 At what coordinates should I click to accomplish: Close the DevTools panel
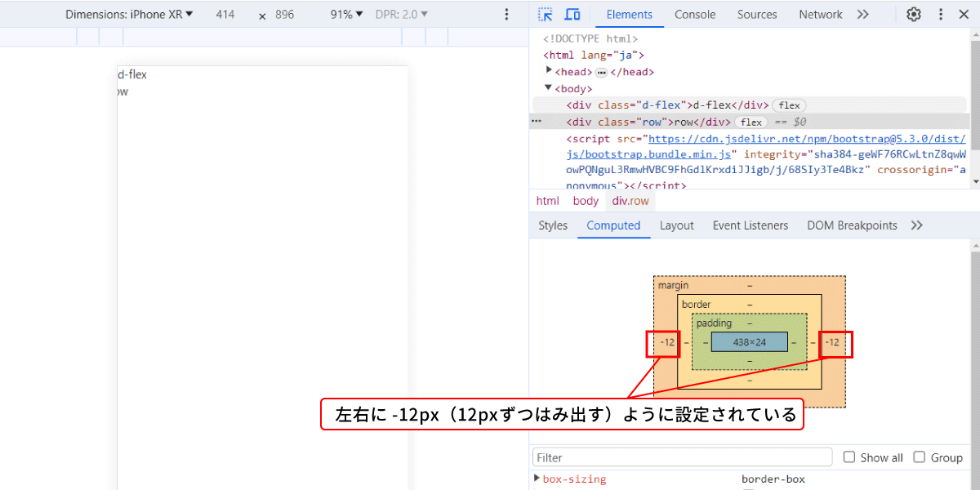click(x=964, y=15)
